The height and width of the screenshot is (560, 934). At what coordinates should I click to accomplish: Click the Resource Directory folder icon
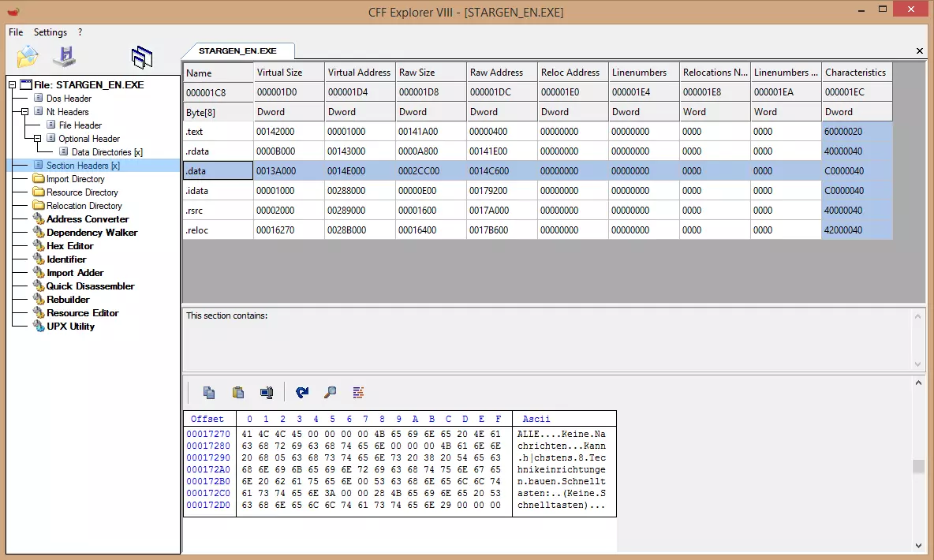[x=39, y=192]
